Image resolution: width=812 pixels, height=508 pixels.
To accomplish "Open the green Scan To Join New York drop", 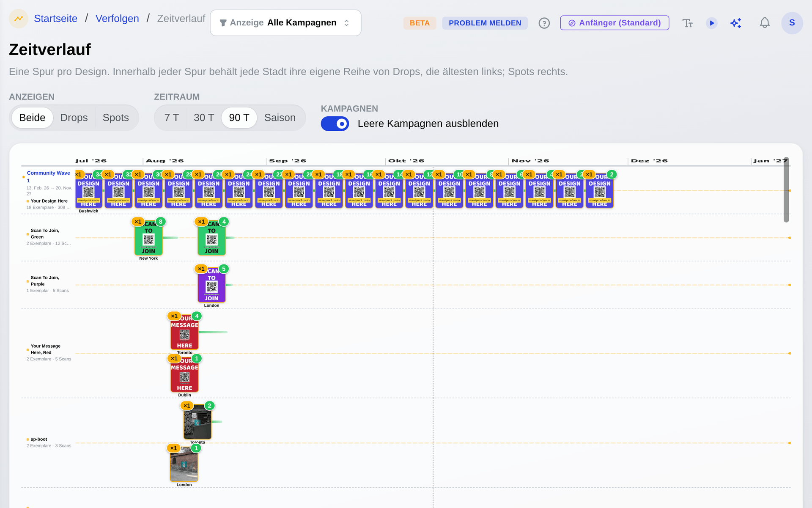I will (148, 237).
